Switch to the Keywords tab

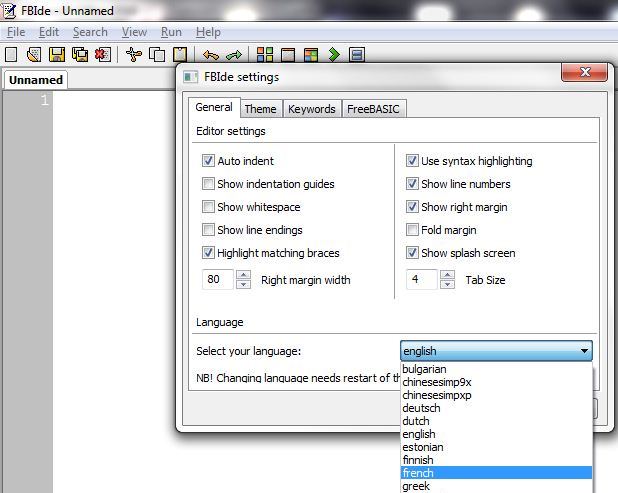tap(312, 109)
